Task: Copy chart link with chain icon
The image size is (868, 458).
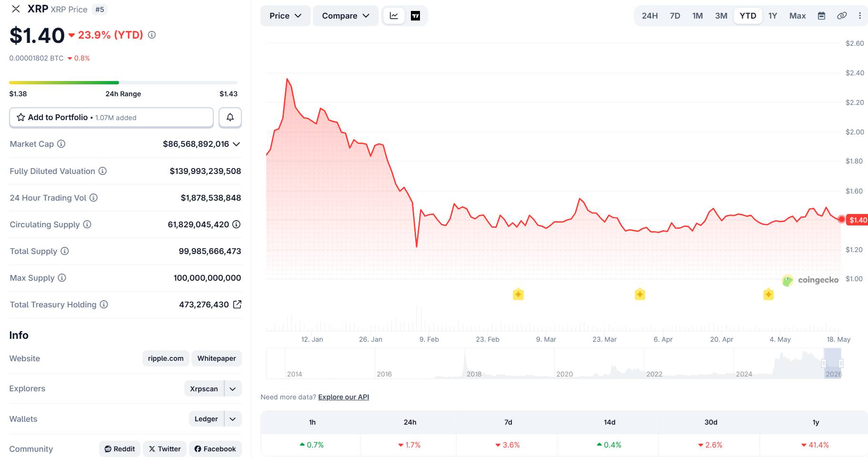Action: coord(842,16)
